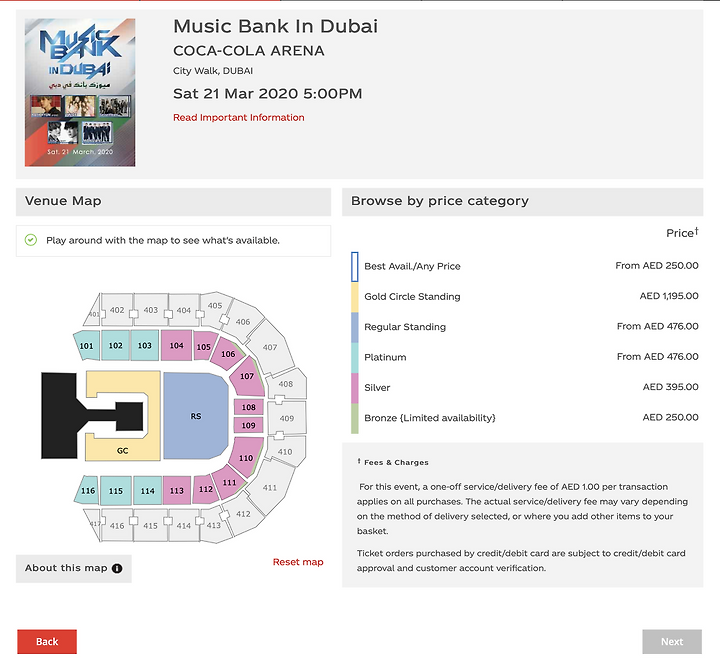
Task: Select the Regular Standing RS area on map
Action: [x=196, y=416]
